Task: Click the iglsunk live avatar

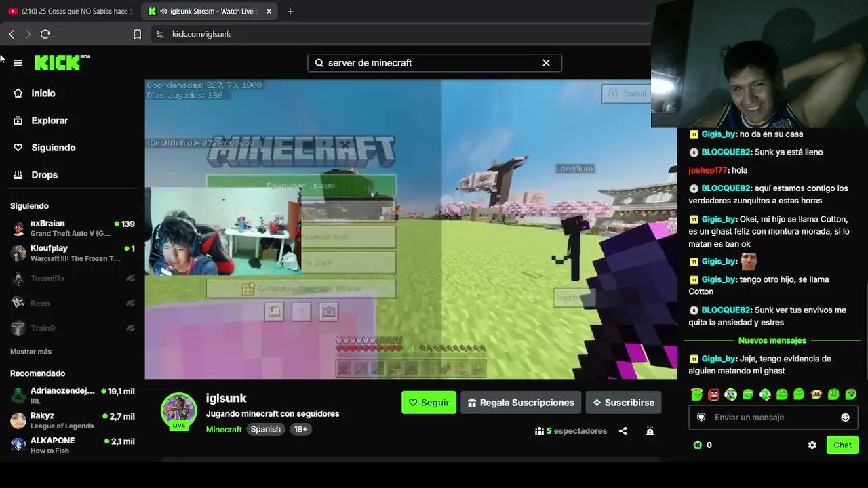Action: point(178,411)
